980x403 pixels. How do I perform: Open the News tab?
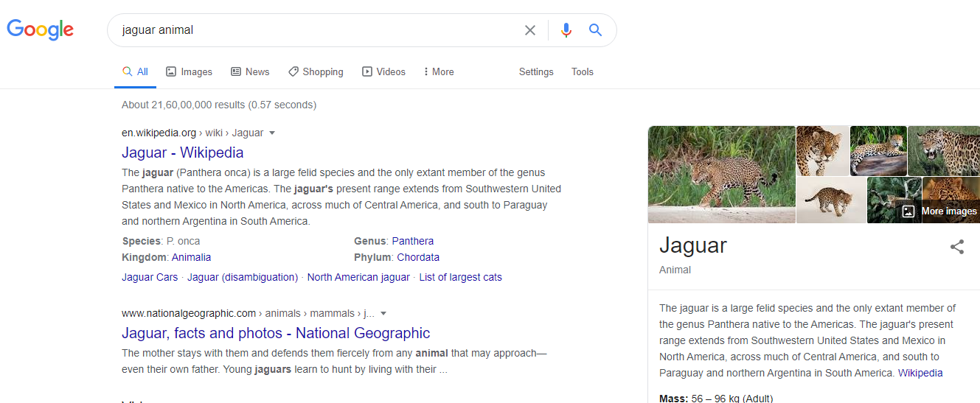pyautogui.click(x=250, y=72)
